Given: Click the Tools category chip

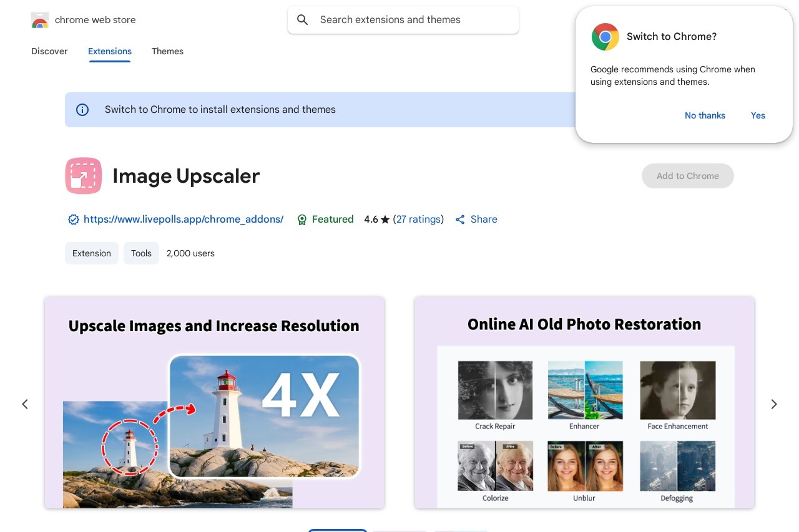Looking at the screenshot, I should (141, 253).
